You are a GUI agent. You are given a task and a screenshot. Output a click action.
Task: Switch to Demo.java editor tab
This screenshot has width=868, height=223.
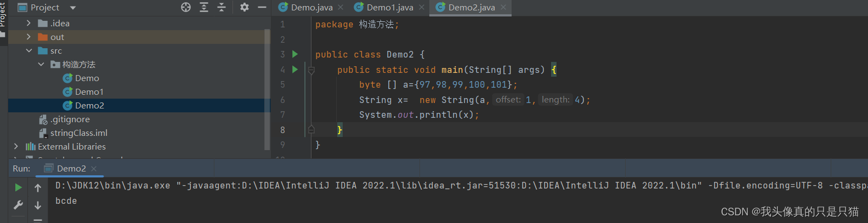click(311, 7)
